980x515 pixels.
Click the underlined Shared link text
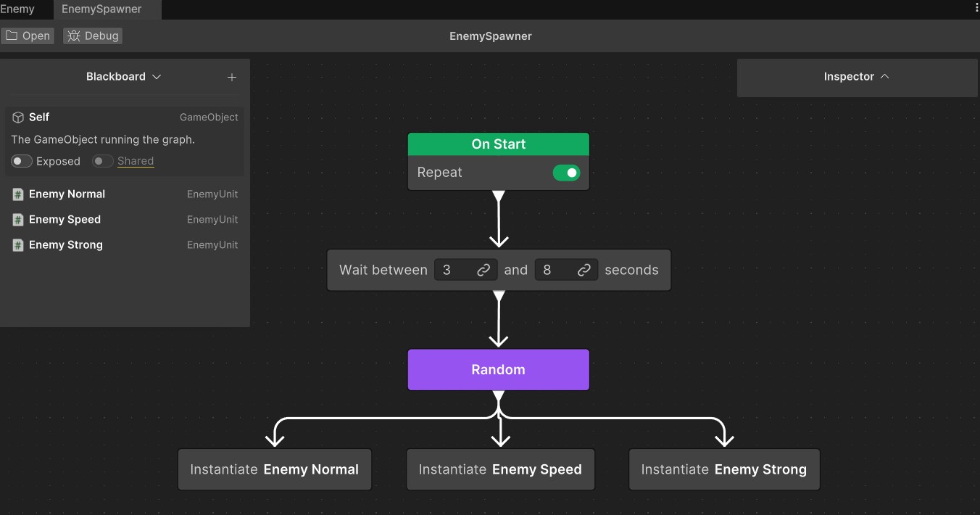tap(136, 161)
